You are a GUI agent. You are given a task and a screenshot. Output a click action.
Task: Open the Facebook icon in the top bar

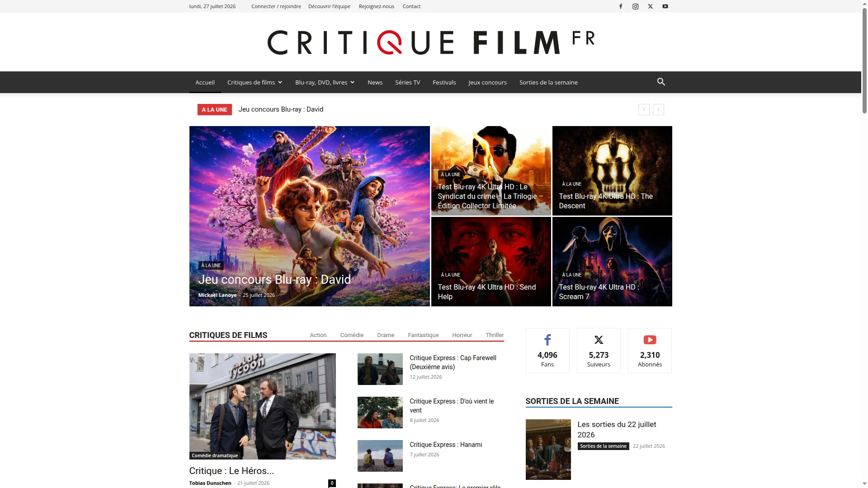[x=621, y=6]
